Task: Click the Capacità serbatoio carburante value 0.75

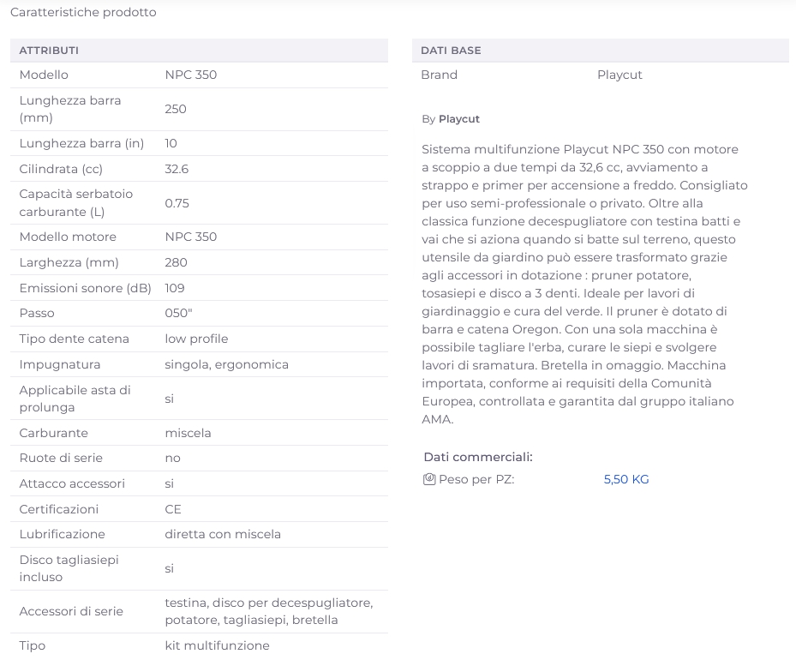Action: [177, 203]
